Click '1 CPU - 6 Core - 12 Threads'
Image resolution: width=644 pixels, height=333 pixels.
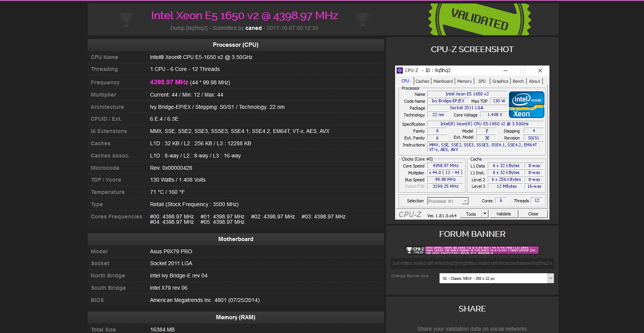[x=185, y=69]
